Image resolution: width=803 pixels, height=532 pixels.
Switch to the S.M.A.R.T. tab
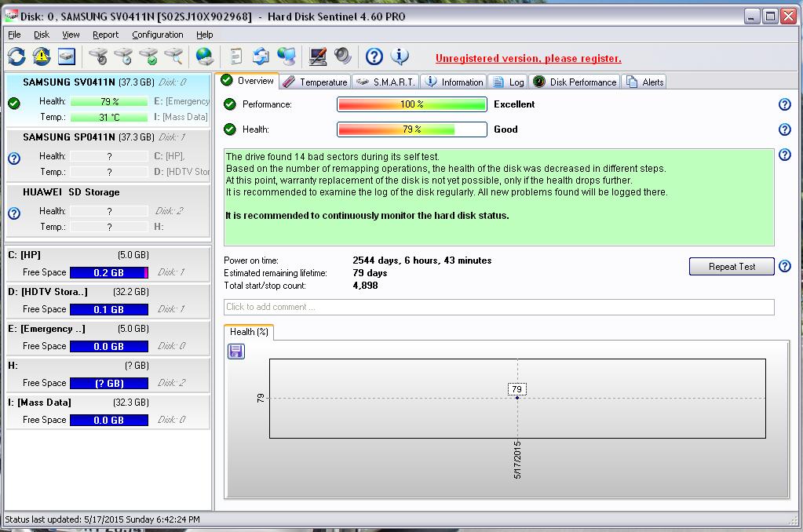tap(385, 82)
